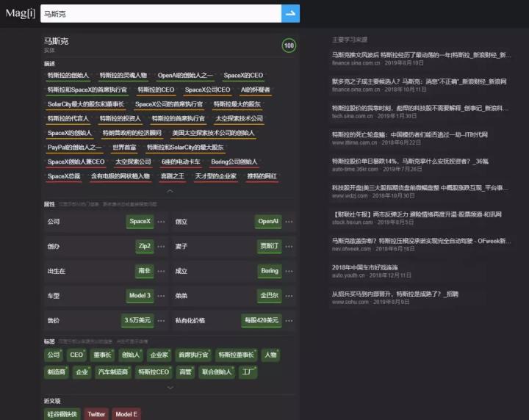Open more options for 私有化价格 row

(289, 321)
